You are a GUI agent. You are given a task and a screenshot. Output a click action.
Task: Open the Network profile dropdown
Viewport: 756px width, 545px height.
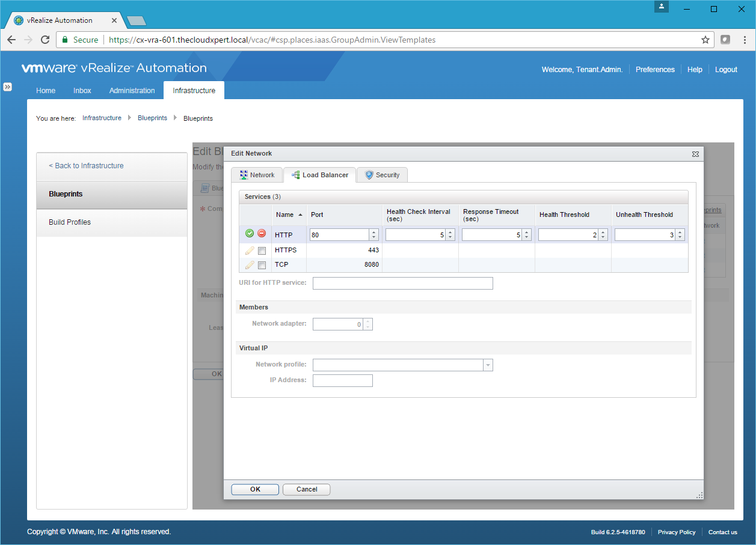tap(488, 365)
